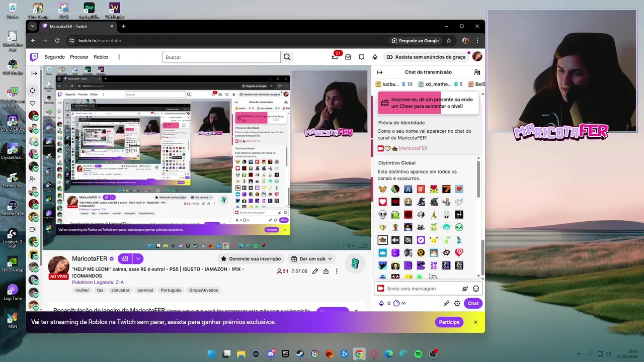This screenshot has height=362, width=644.
Task: Click the DropsAtivados tag
Action: pos(203,290)
